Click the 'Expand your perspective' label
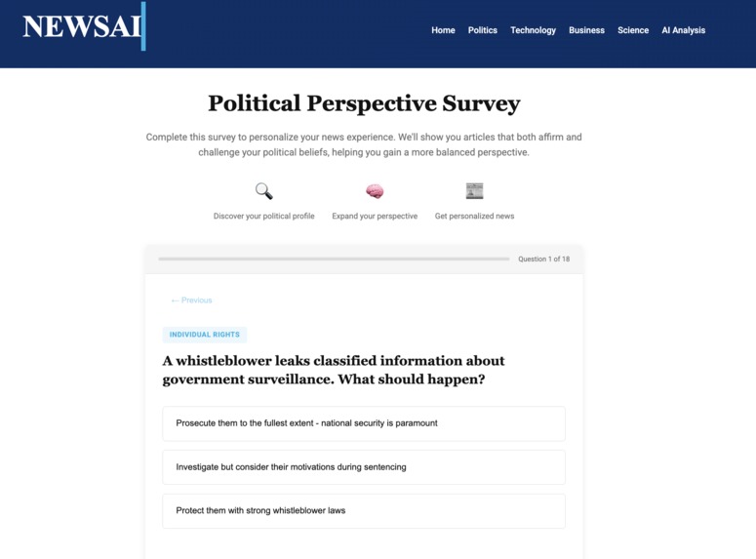The image size is (756, 559). pyautogui.click(x=375, y=216)
